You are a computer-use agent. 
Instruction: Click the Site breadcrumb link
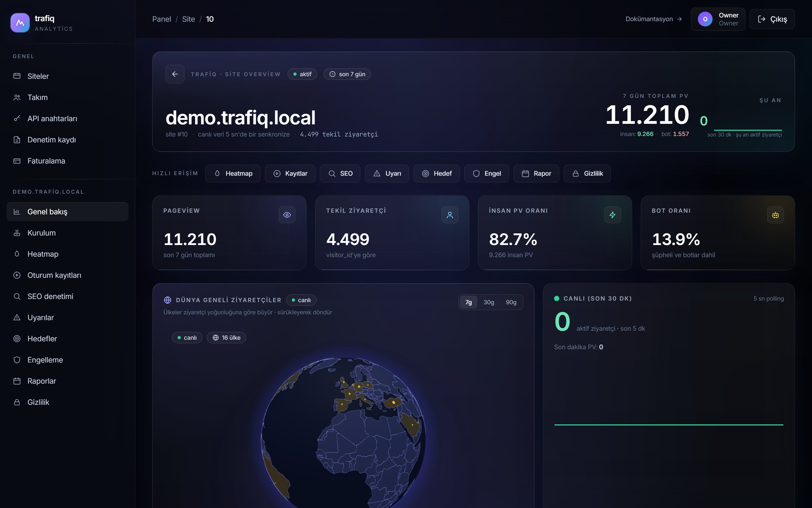188,19
